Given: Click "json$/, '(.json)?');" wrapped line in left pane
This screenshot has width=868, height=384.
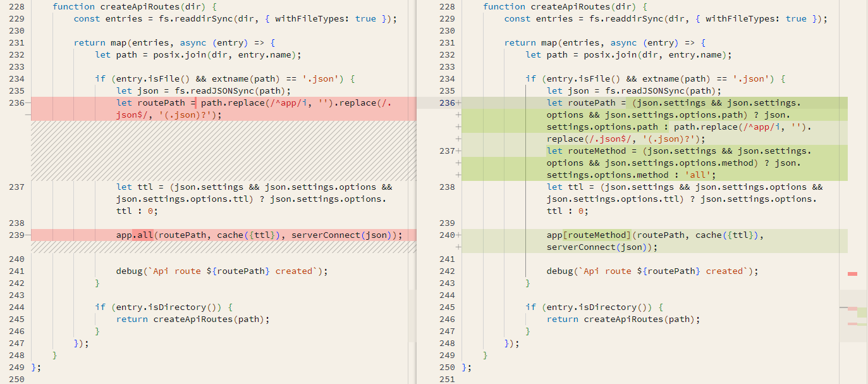Looking at the screenshot, I should 169,115.
